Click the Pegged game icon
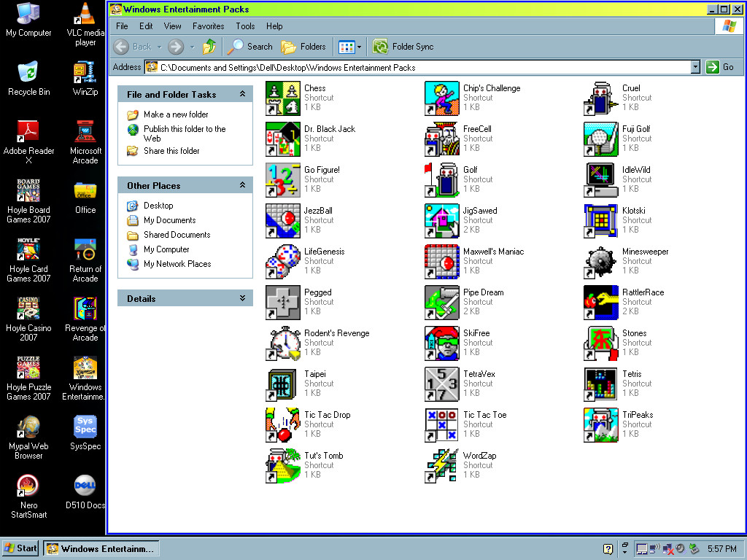Image resolution: width=747 pixels, height=560 pixels. click(283, 303)
